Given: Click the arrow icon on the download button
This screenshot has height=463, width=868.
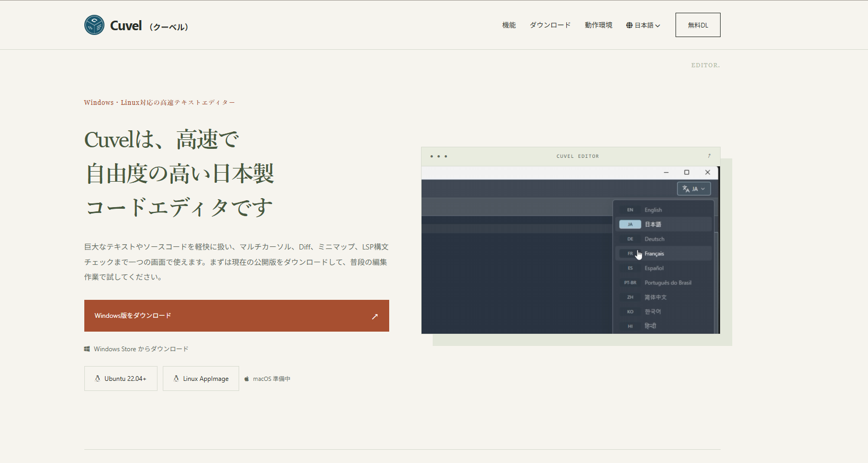Looking at the screenshot, I should 375,316.
